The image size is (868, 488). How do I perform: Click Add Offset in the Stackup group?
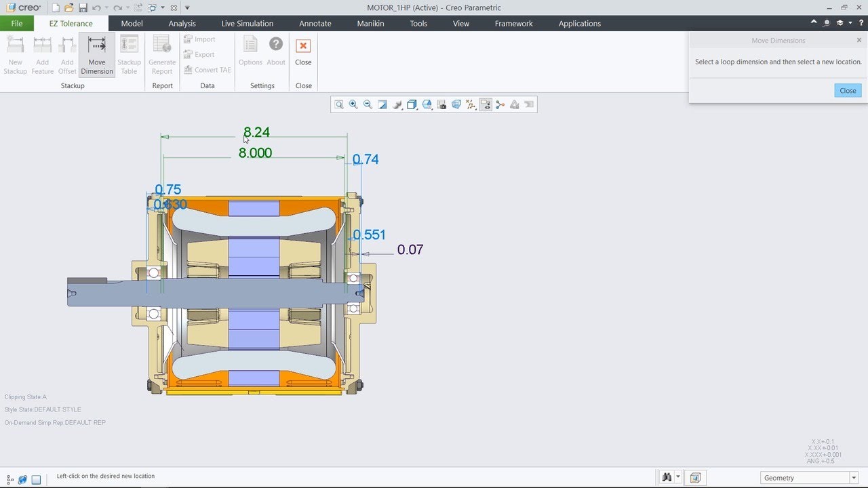pos(67,56)
